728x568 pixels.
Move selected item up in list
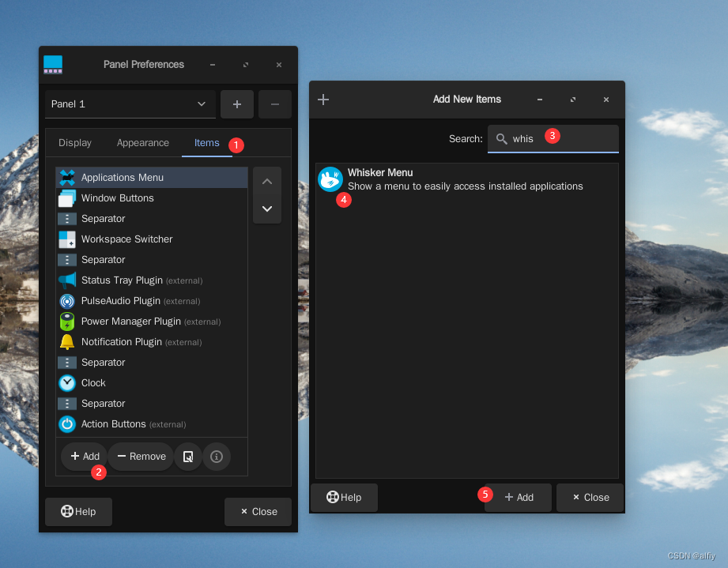(x=267, y=182)
